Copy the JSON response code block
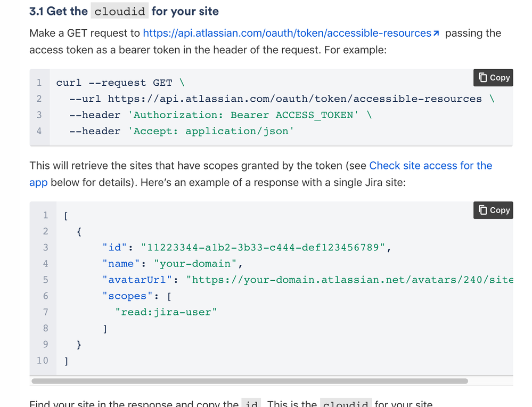532x407 pixels. tap(493, 210)
